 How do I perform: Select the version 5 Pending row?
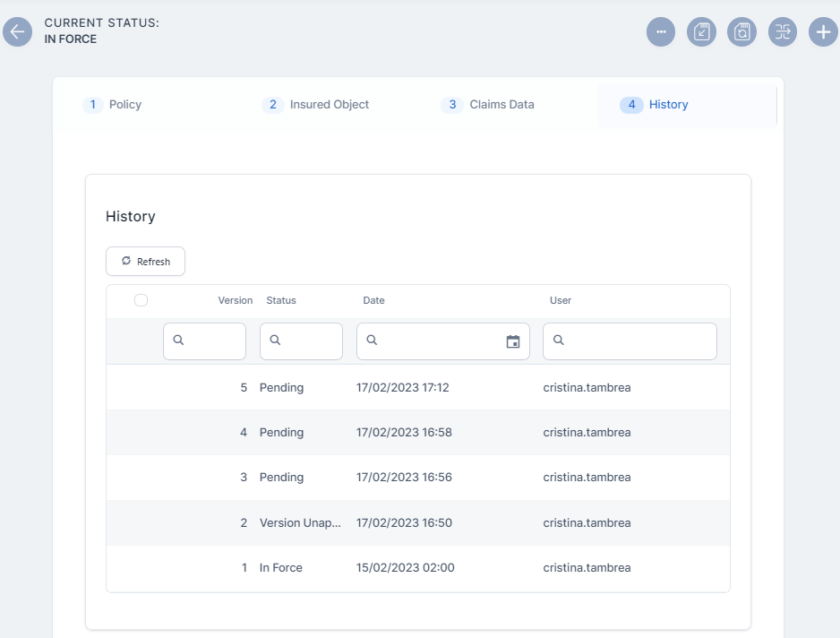pyautogui.click(x=417, y=388)
